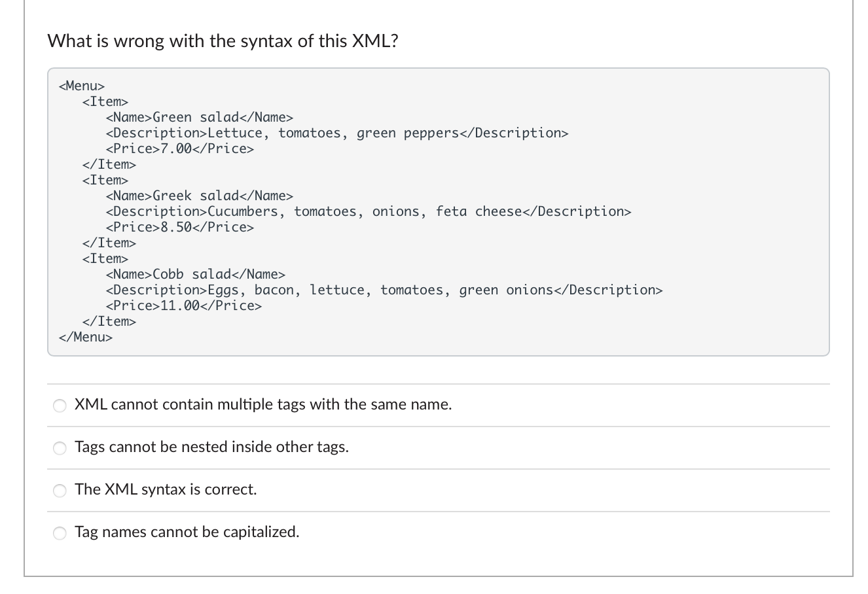868x594 pixels.
Task: Click the description line with "green peppers"
Action: coord(336,133)
